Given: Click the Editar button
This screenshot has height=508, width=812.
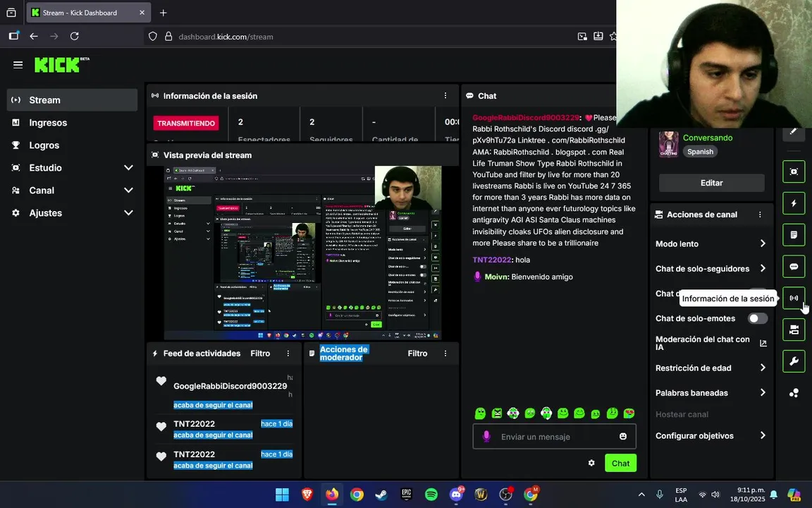Looking at the screenshot, I should click(x=711, y=183).
